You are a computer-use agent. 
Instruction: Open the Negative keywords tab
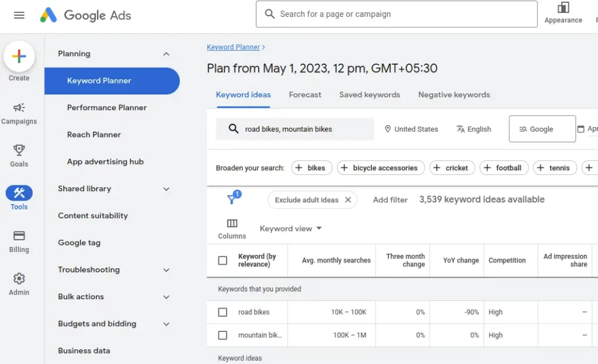(454, 95)
